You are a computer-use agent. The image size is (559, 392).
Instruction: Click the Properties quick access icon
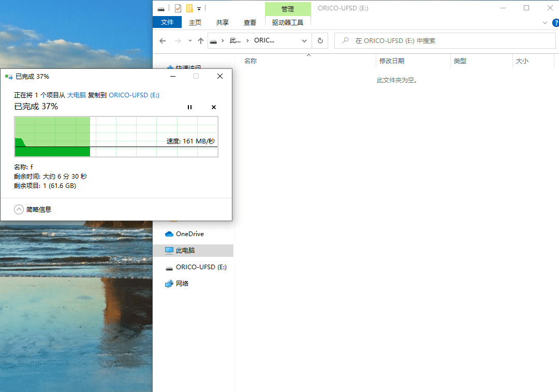(178, 8)
